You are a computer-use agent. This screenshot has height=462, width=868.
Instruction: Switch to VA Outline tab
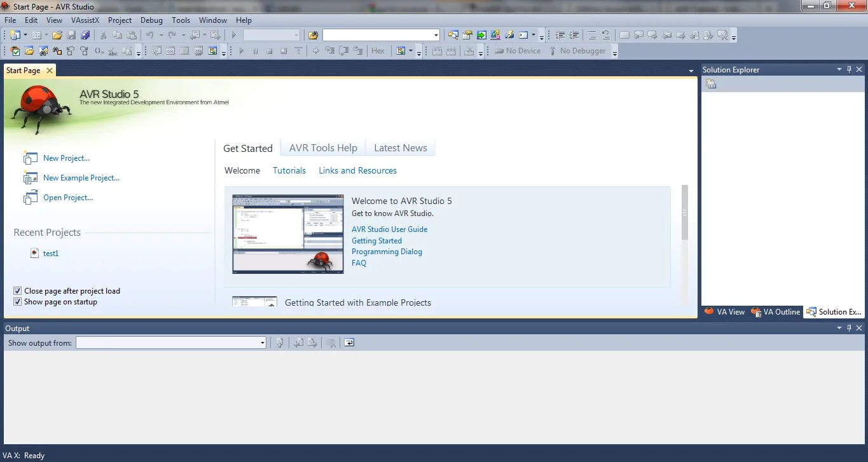tap(775, 312)
